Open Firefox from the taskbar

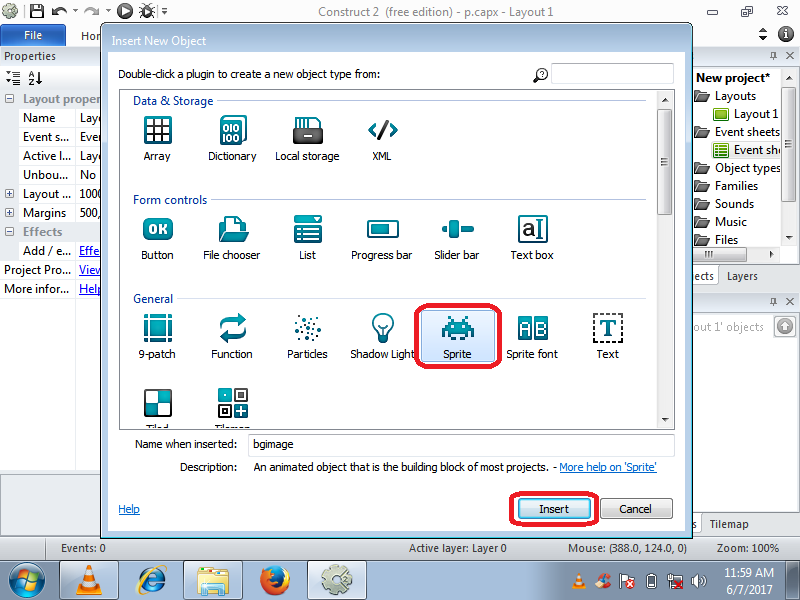(274, 580)
